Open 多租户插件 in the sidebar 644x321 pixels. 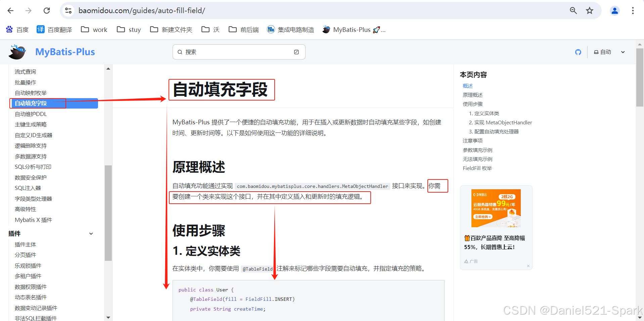(x=28, y=276)
